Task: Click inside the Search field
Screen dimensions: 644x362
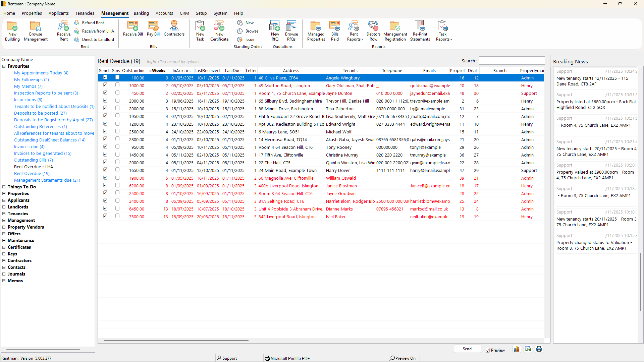Action: pyautogui.click(x=512, y=60)
